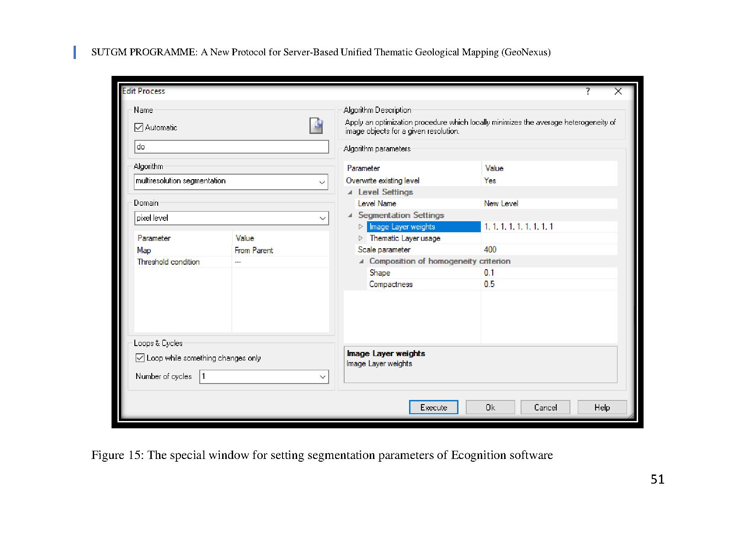
Task: Close the Edit Process dialog
Action: [618, 91]
